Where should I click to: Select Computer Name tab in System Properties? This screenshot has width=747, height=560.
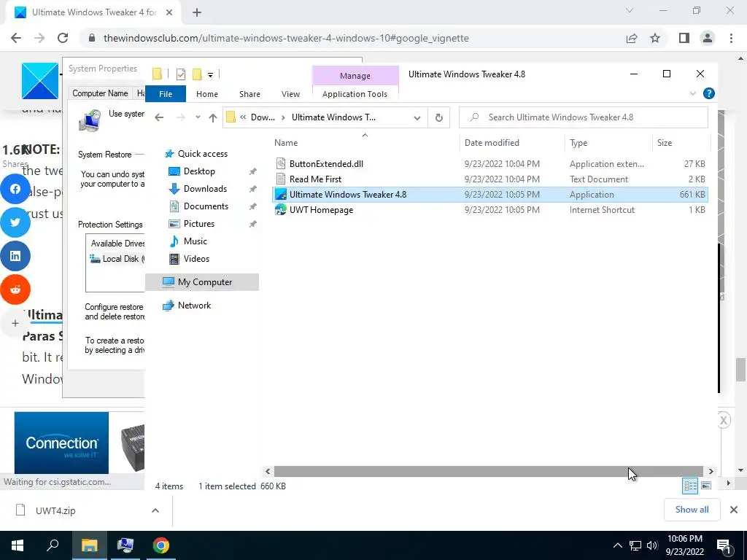(100, 93)
